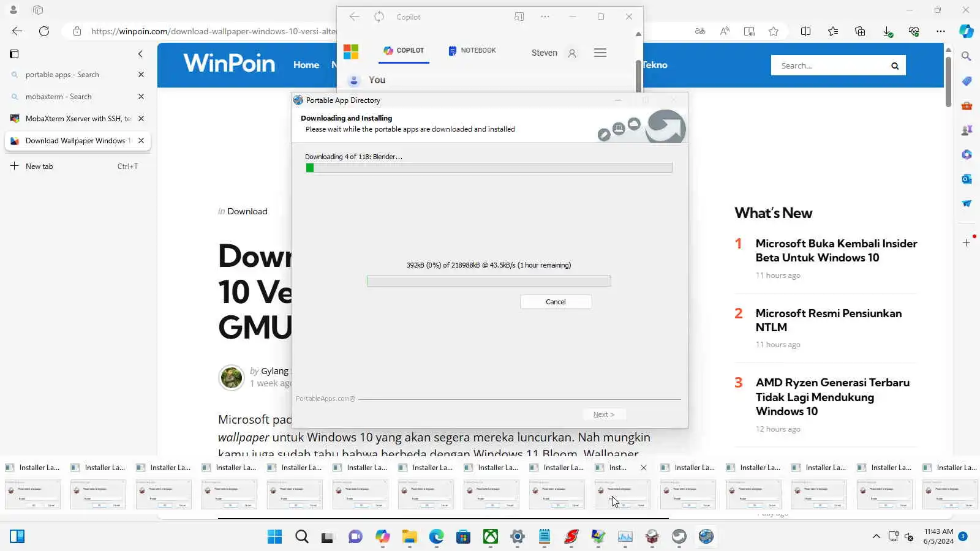The height and width of the screenshot is (551, 980).
Task: Open the Shopping tag icon in Edge sidebar
Action: (x=967, y=81)
